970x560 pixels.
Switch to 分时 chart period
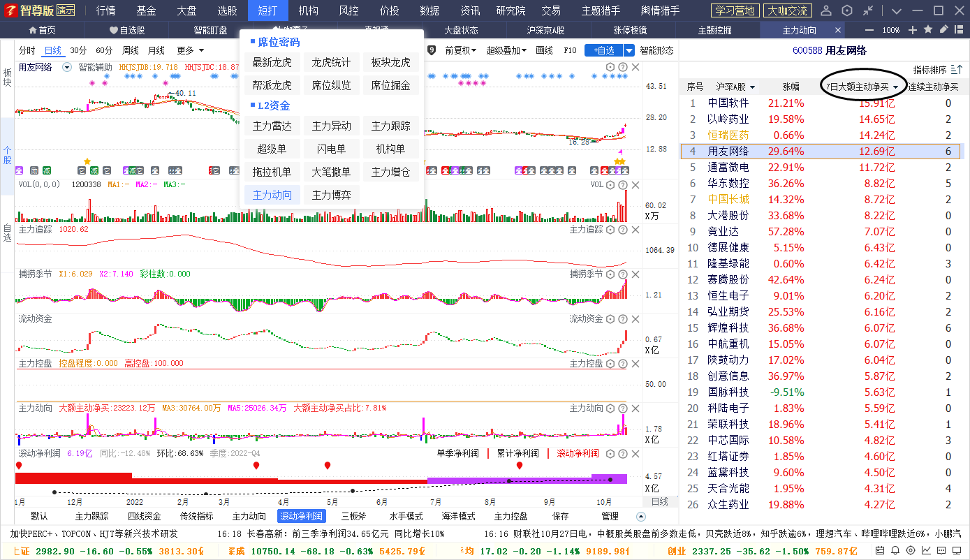click(x=27, y=50)
